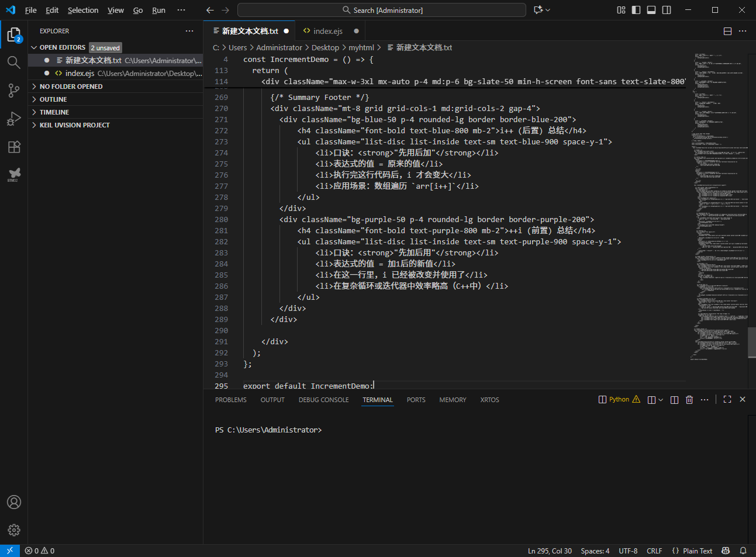The image size is (756, 557).
Task: Toggle the secondary side bar
Action: (x=667, y=10)
